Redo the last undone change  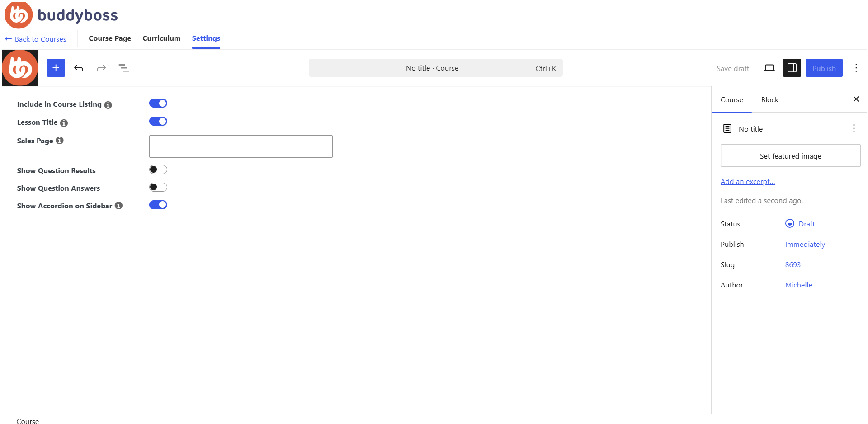pyautogui.click(x=101, y=68)
